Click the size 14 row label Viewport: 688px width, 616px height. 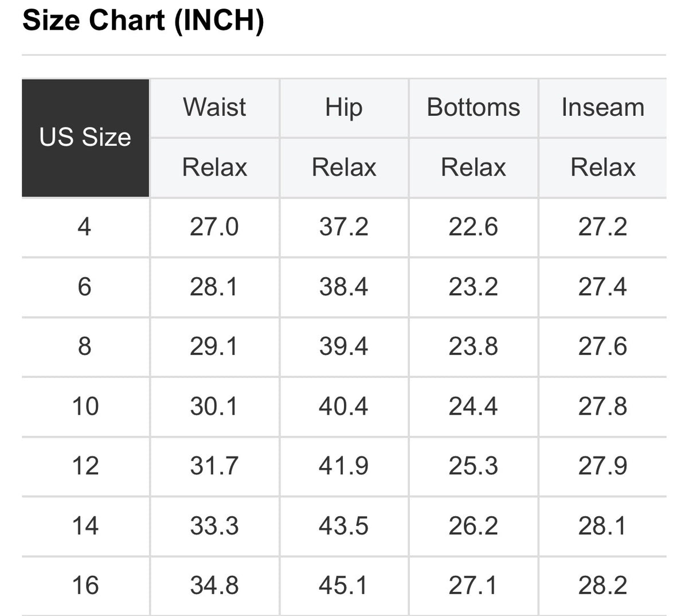(85, 526)
